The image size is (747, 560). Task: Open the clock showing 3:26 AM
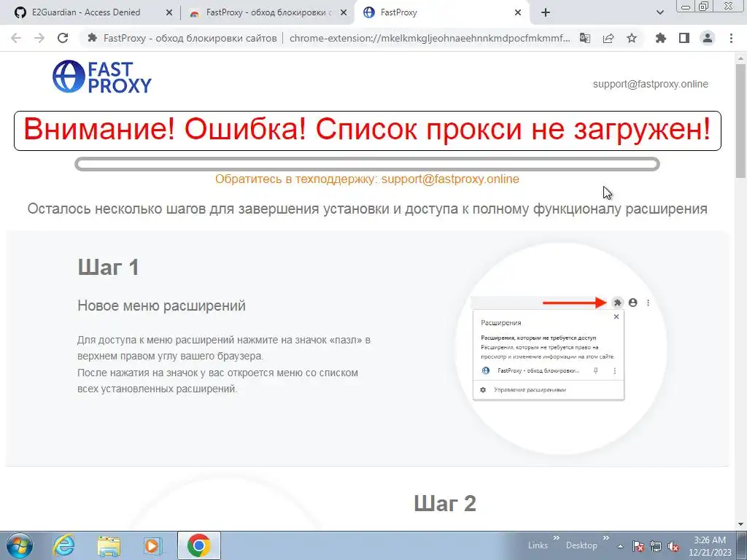[710, 546]
